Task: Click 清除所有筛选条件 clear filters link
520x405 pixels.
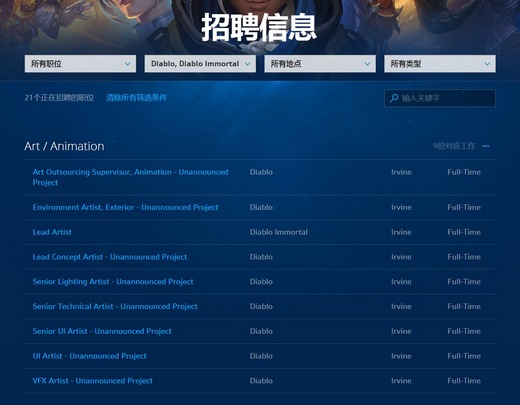Action: coord(136,98)
